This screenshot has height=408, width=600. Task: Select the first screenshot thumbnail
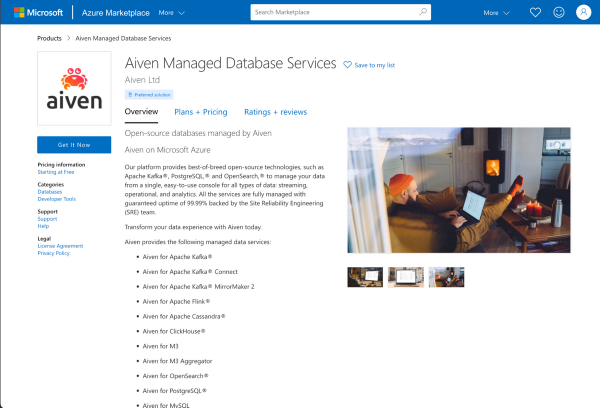click(x=365, y=277)
